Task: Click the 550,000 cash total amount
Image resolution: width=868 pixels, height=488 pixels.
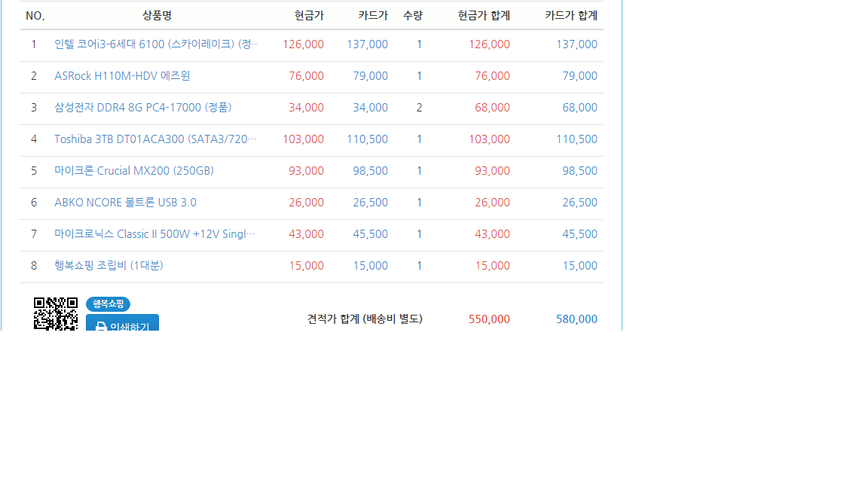Action: [x=489, y=319]
